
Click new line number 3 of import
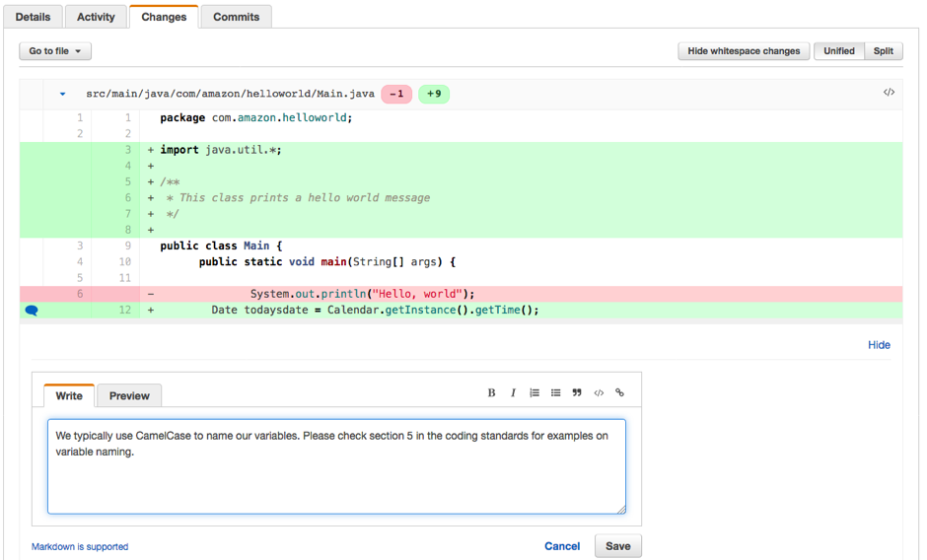[127, 150]
